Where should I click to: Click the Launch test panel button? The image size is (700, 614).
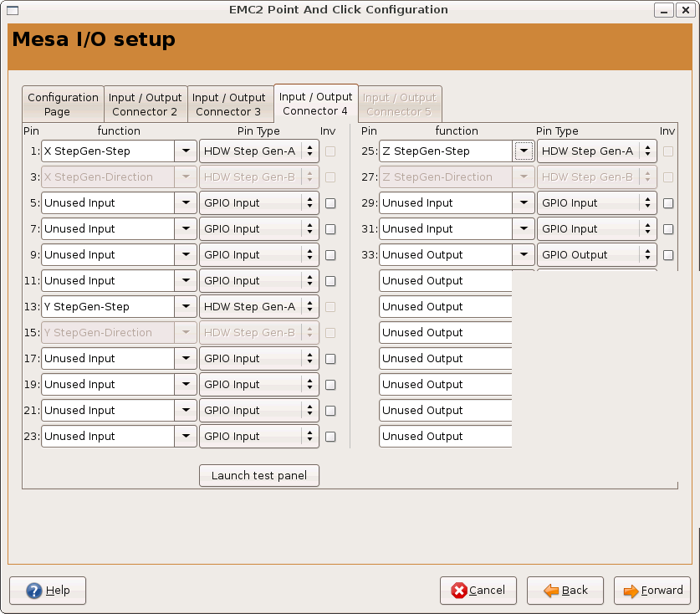coord(259,476)
